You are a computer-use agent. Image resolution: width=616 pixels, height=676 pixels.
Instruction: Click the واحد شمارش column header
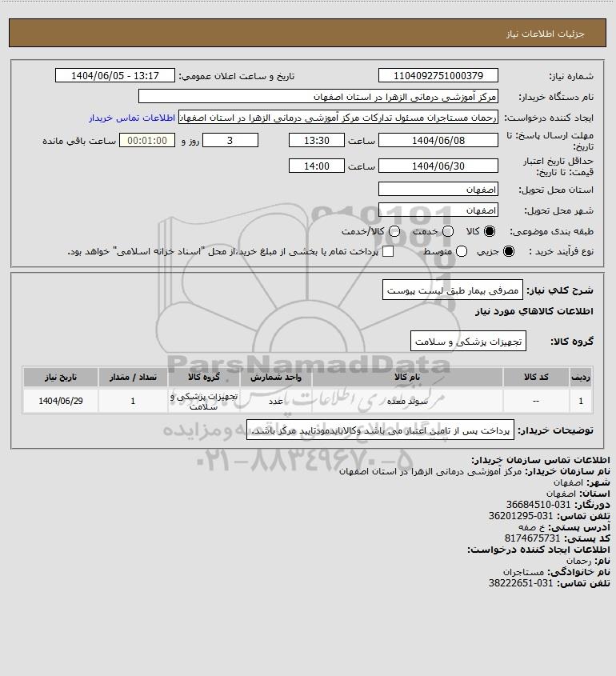point(276,378)
